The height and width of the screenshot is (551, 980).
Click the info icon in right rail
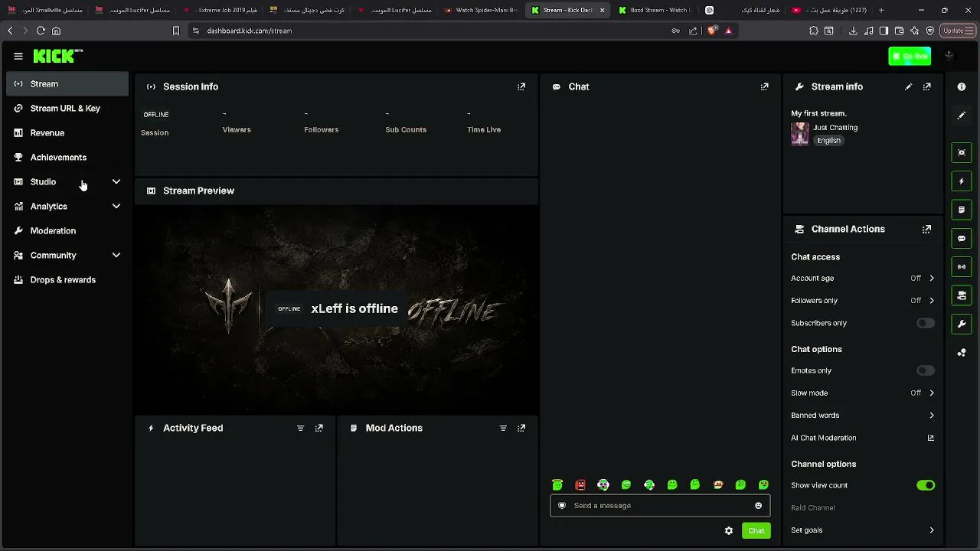click(x=962, y=86)
